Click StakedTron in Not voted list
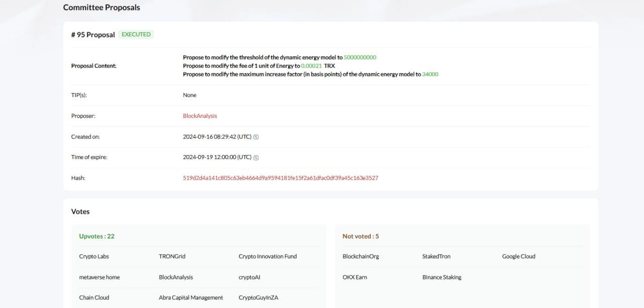 click(437, 256)
